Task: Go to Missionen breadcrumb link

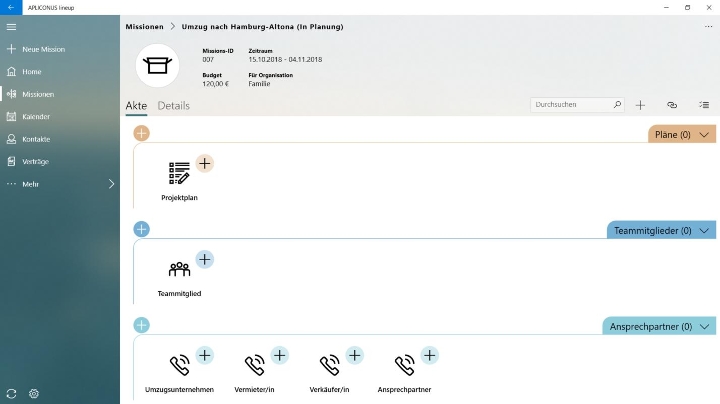Action: pos(145,27)
